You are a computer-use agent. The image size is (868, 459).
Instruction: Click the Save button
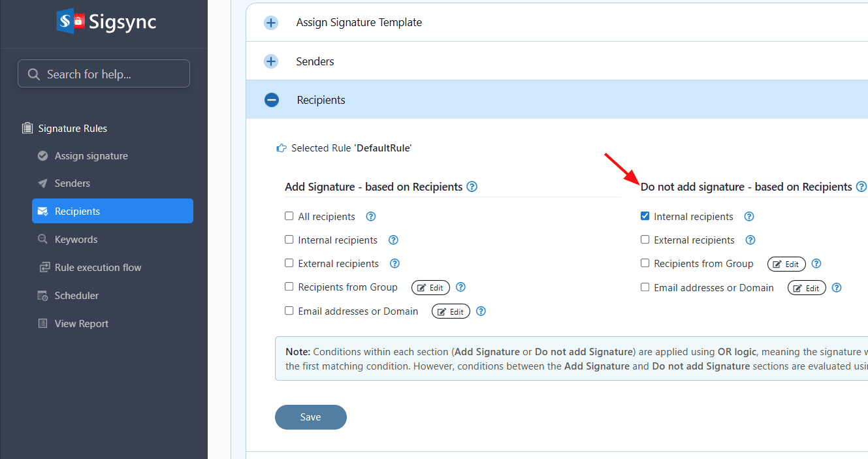coord(310,417)
